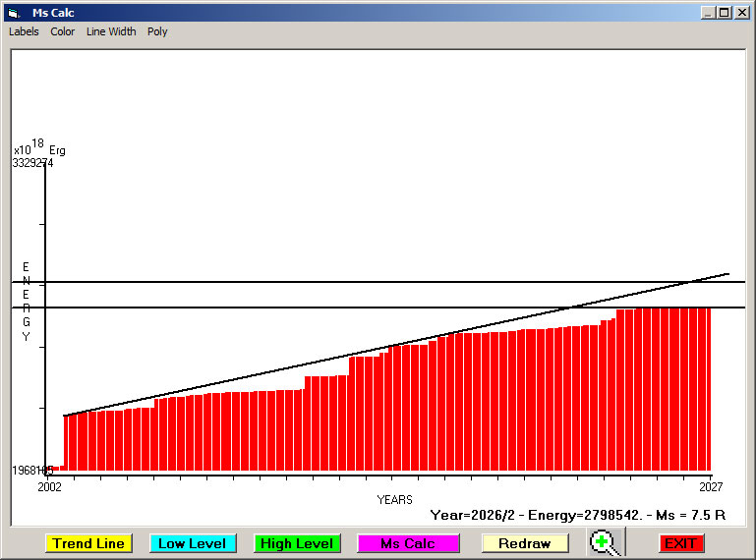Open the Line Width menu
756x560 pixels.
111,31
